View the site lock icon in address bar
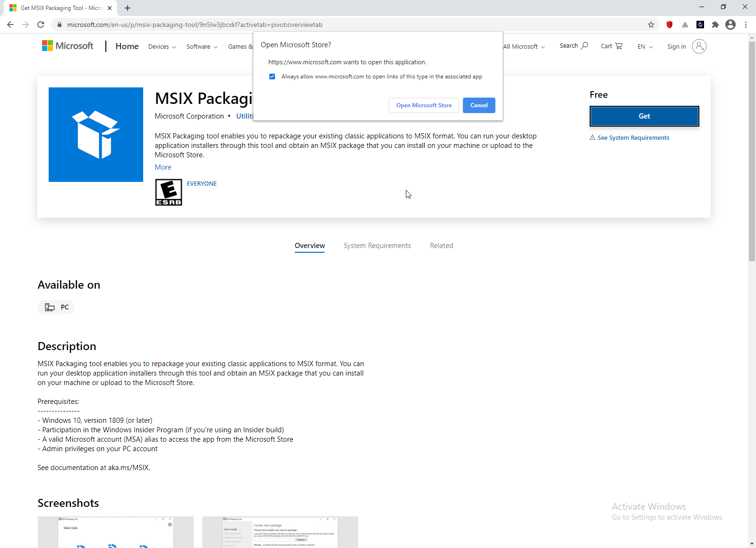The image size is (756, 548). coord(59,25)
